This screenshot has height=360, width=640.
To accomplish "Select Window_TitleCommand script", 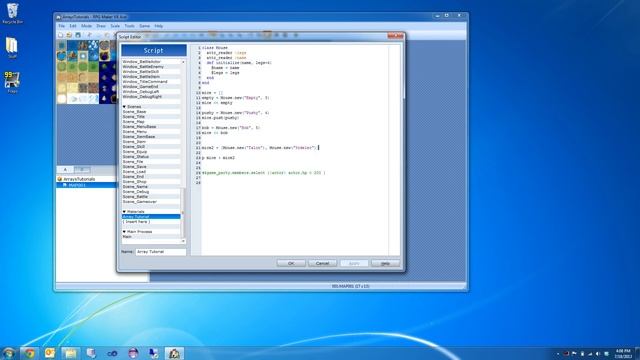I will click(x=151, y=82).
